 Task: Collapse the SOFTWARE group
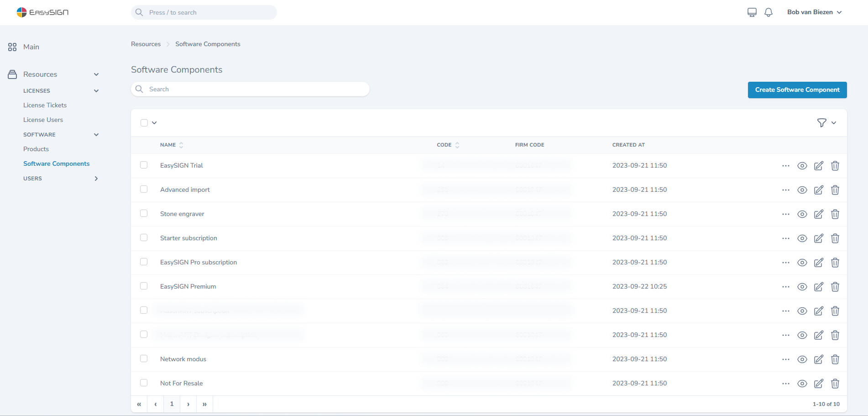96,135
